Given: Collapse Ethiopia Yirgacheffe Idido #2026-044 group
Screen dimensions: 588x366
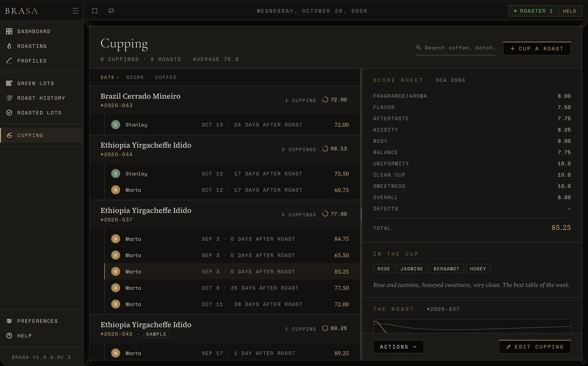Looking at the screenshot, I should pyautogui.click(x=225, y=149).
